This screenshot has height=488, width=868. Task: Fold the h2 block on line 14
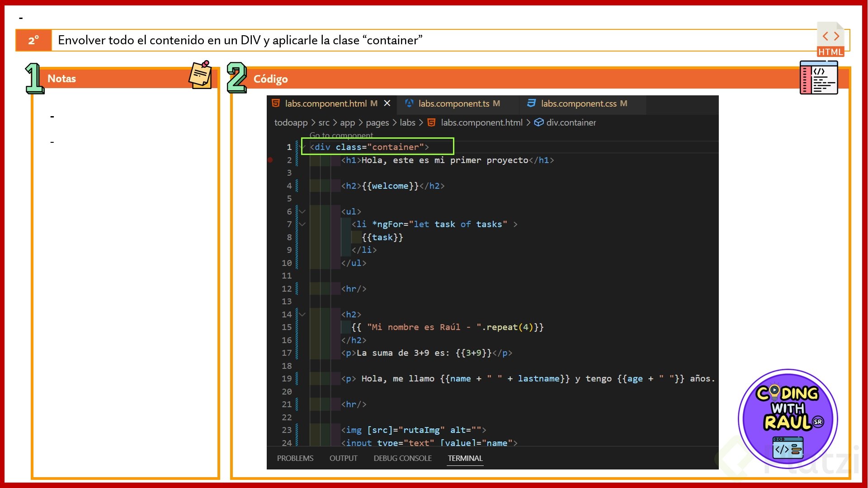tap(302, 314)
